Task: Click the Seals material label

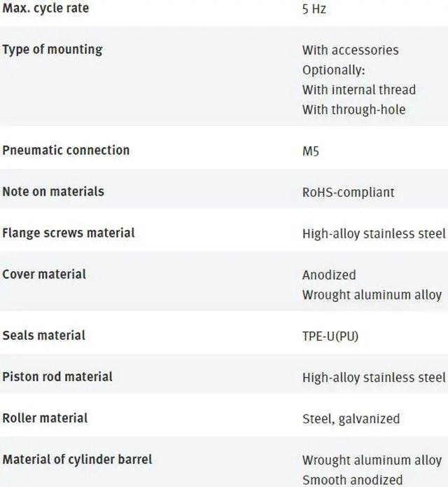Action: (x=43, y=336)
